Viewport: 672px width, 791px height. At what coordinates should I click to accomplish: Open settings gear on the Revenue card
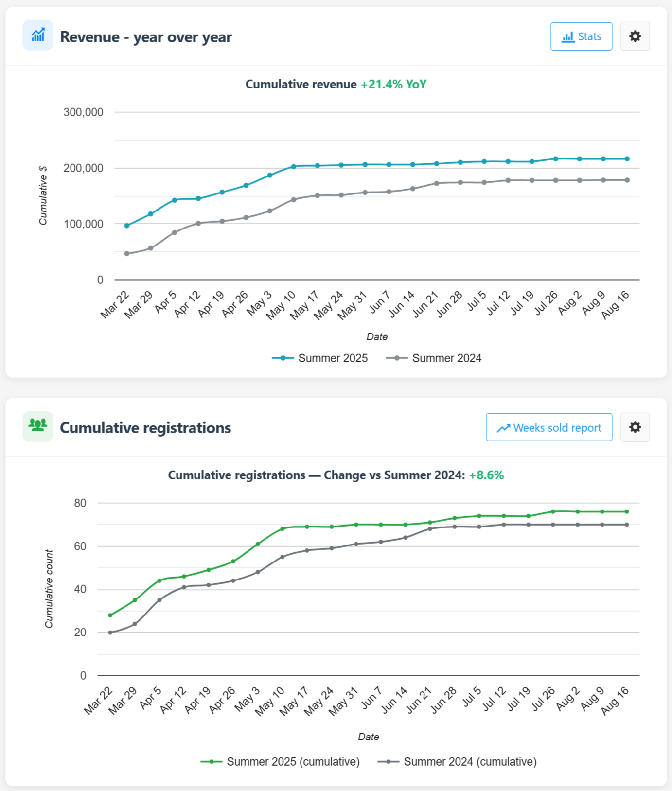635,35
